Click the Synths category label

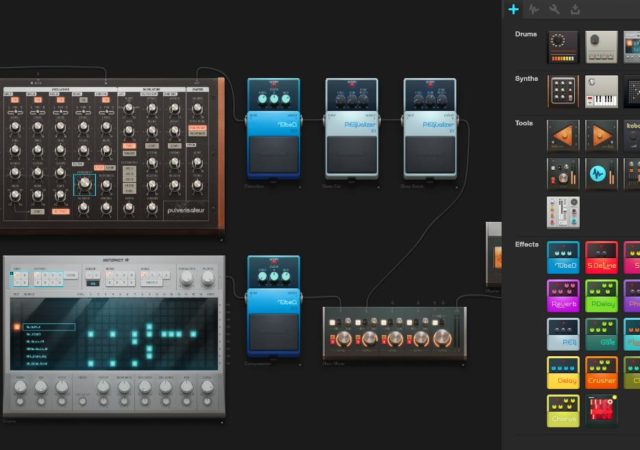point(527,79)
